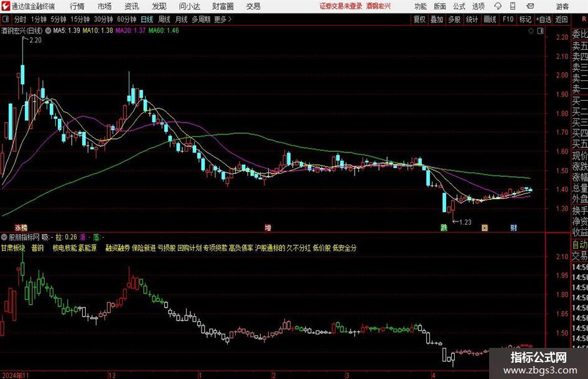Click the 普钢 sector tag
This screenshot has height=379, width=588.
tap(37, 248)
